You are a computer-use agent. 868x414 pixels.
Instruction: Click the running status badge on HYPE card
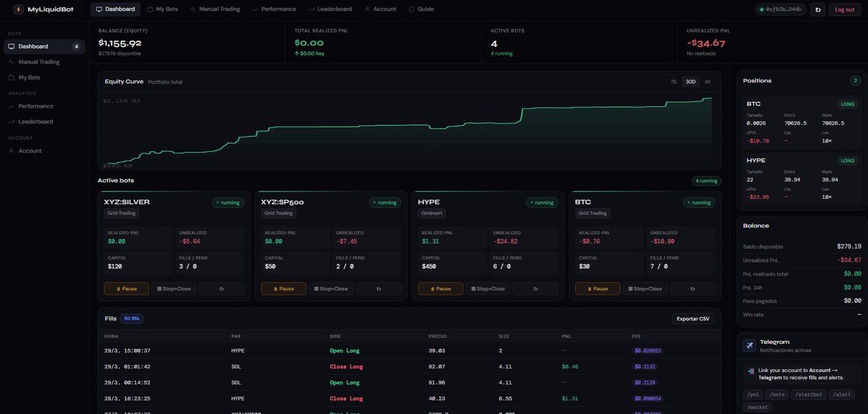point(542,203)
